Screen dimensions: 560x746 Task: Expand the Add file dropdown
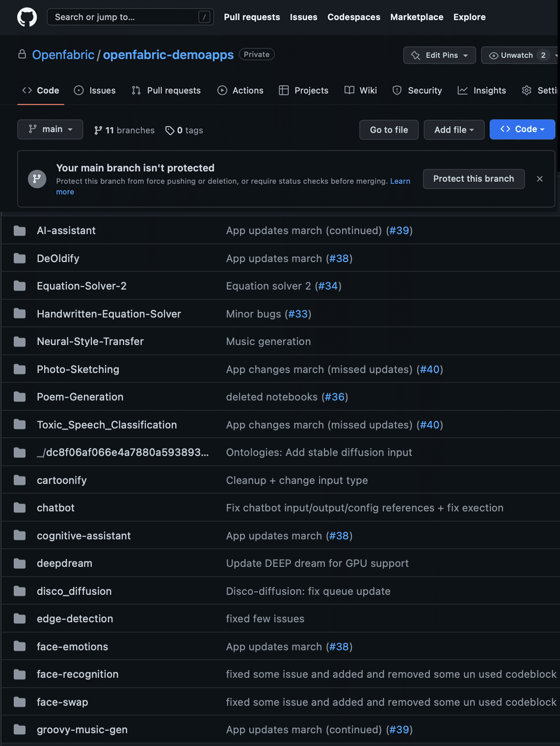point(454,130)
